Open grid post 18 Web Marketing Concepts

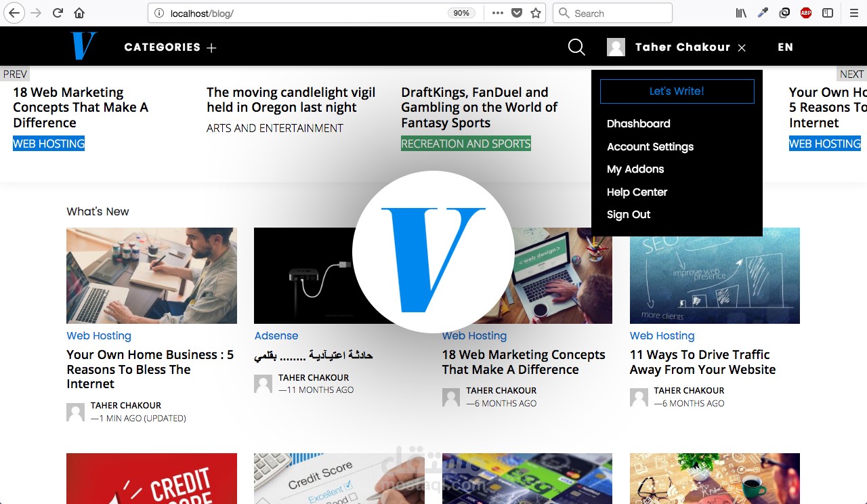click(524, 362)
